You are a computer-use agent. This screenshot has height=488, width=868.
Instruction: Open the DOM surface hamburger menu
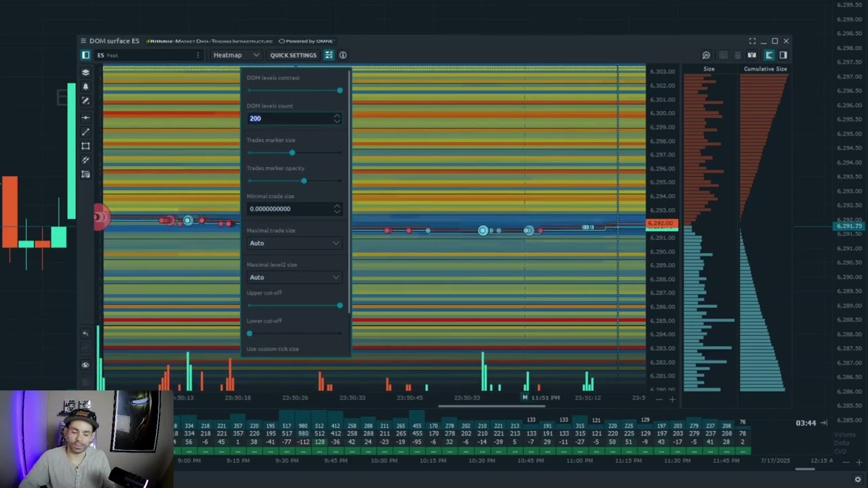click(x=83, y=41)
